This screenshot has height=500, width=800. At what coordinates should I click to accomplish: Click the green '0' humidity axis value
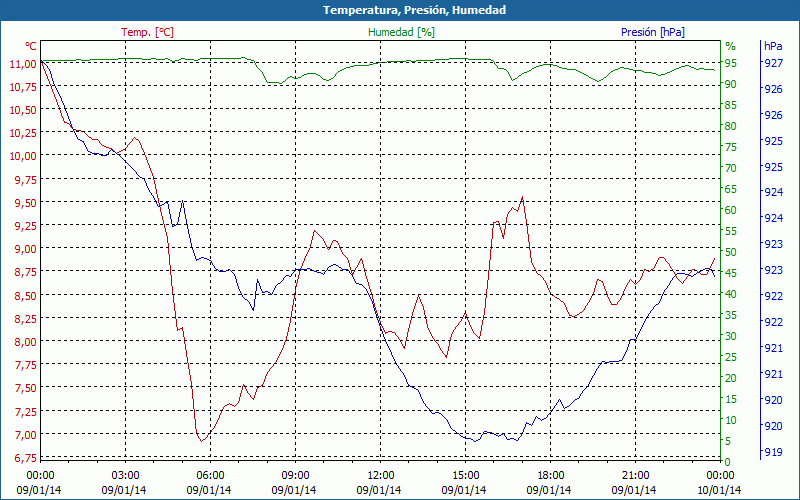click(728, 462)
